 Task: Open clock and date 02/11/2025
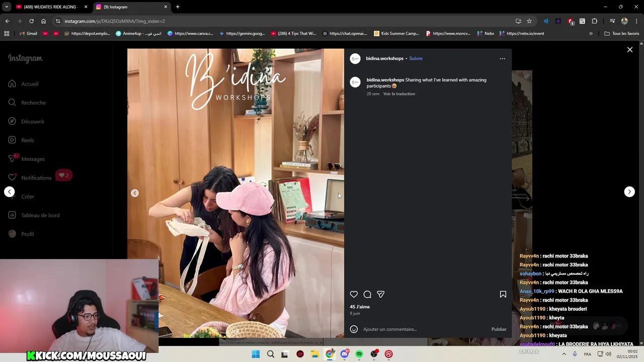[x=627, y=354]
